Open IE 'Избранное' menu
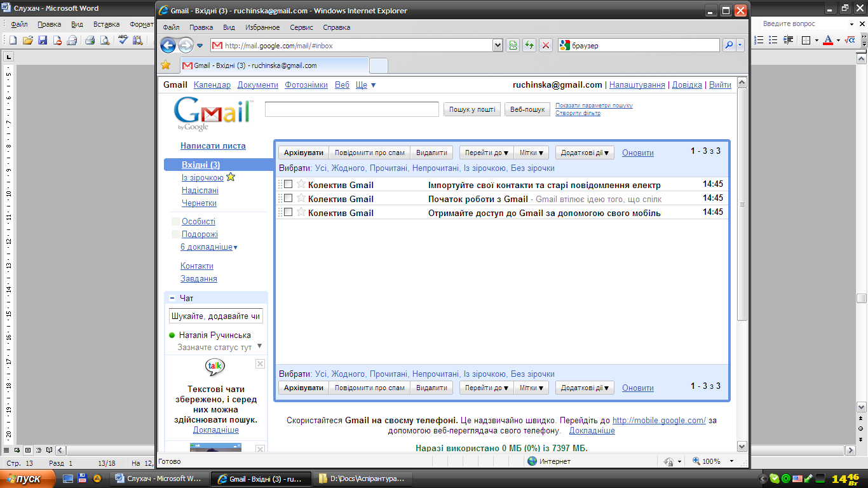Viewport: 868px width, 488px height. pyautogui.click(x=262, y=28)
